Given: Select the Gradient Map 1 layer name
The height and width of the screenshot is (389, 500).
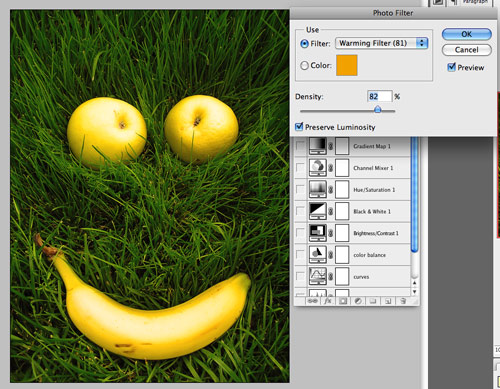Looking at the screenshot, I should (372, 146).
